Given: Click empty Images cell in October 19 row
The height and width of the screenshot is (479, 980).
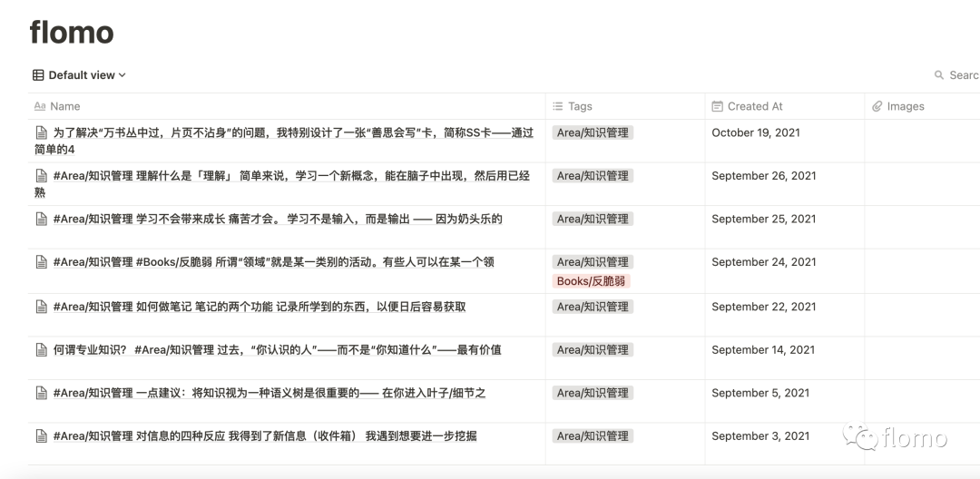Looking at the screenshot, I should [923, 141].
